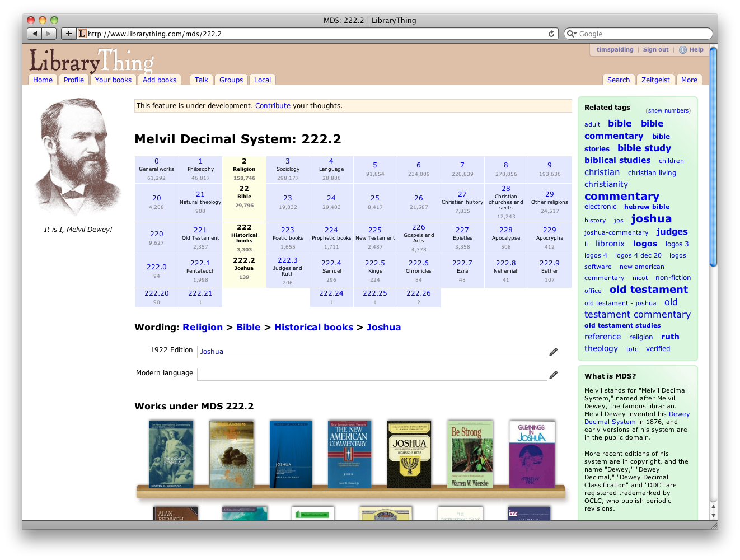Click the LibraryThing favicon in address bar
Image resolution: width=740 pixels, height=560 pixels.
click(82, 34)
